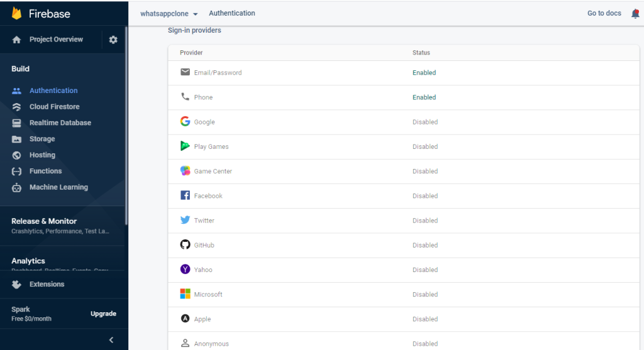
Task: Select the Microsoft provider name
Action: click(x=208, y=294)
